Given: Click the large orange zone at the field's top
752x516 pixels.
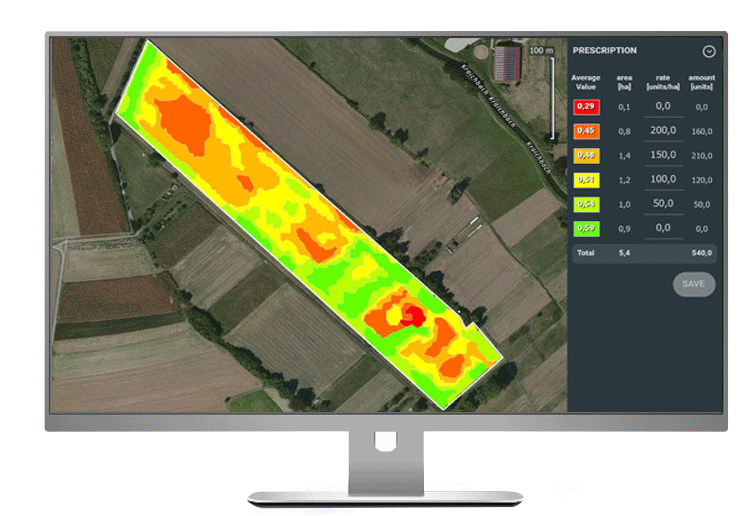Looking at the screenshot, I should [x=185, y=123].
